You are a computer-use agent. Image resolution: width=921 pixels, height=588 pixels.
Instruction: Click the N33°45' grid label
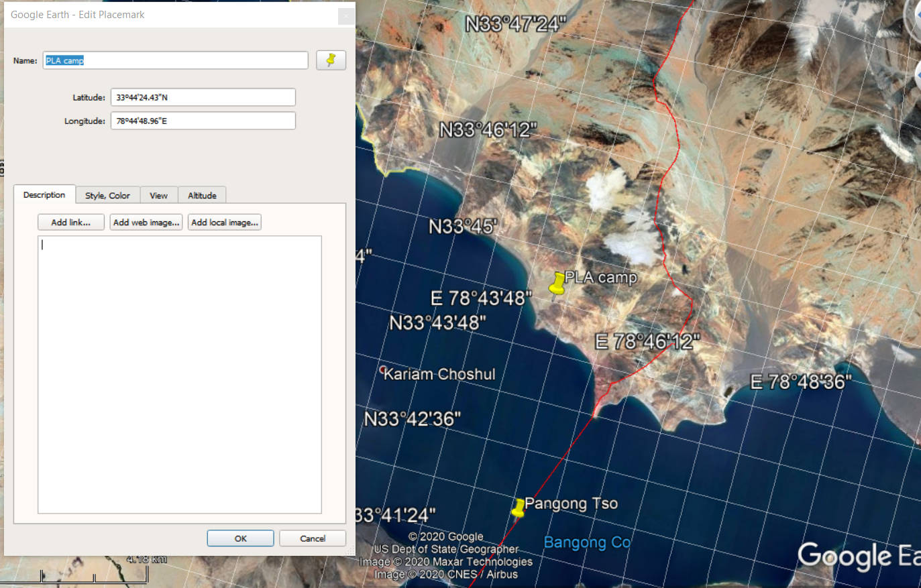point(463,227)
